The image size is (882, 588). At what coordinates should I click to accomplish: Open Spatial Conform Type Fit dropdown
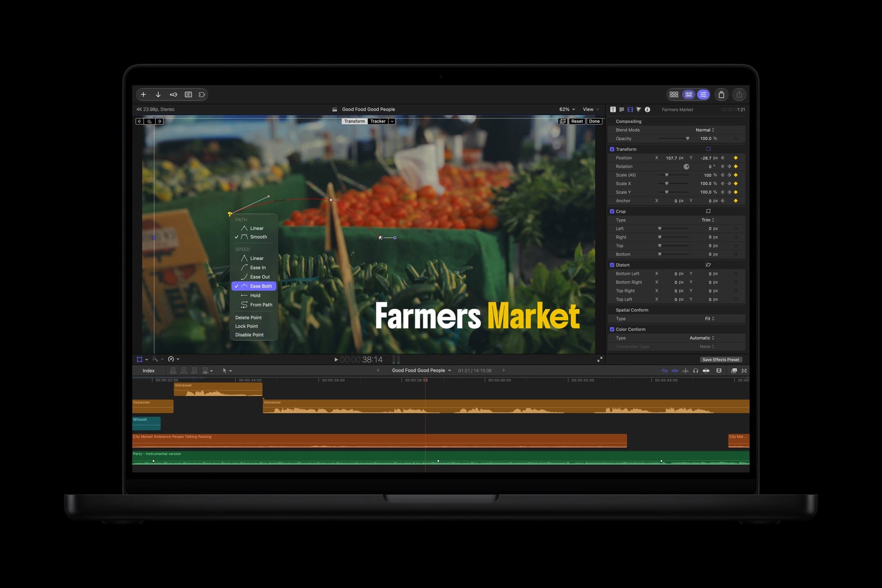pyautogui.click(x=710, y=319)
